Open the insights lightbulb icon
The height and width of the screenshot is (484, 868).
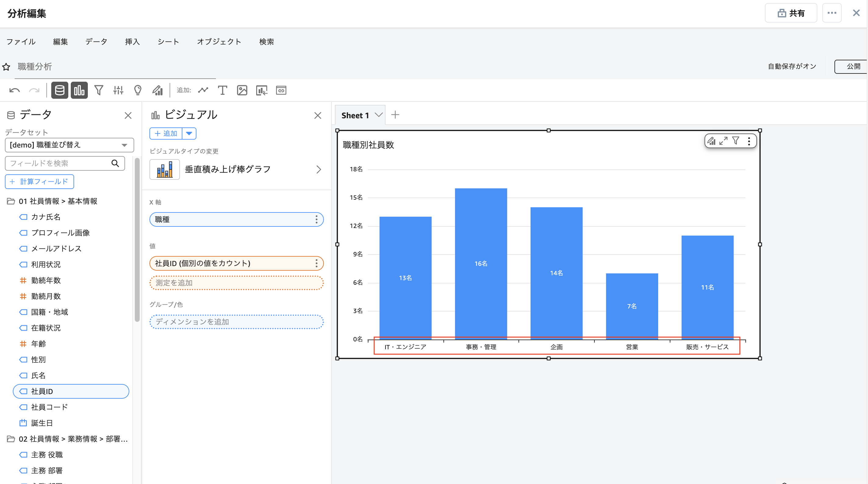tap(138, 90)
